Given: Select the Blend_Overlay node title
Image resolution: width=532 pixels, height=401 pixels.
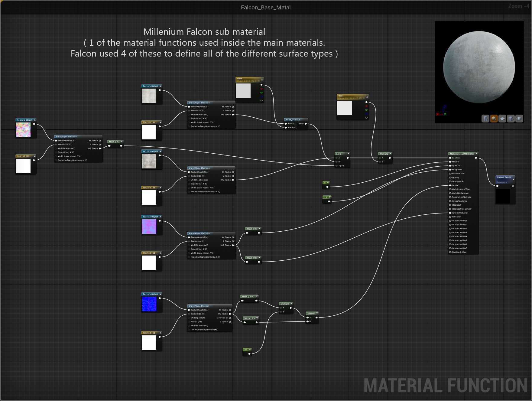Looking at the screenshot, I should pos(293,120).
